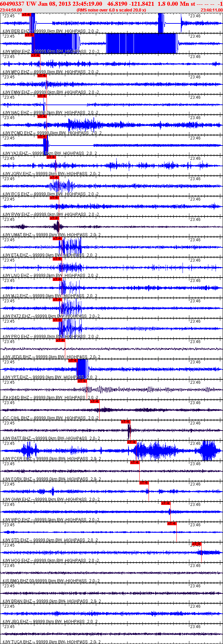Click the coordinates 46.8190 -121.8421 in header
The width and height of the screenshot is (223, 644).
(x=131, y=4)
